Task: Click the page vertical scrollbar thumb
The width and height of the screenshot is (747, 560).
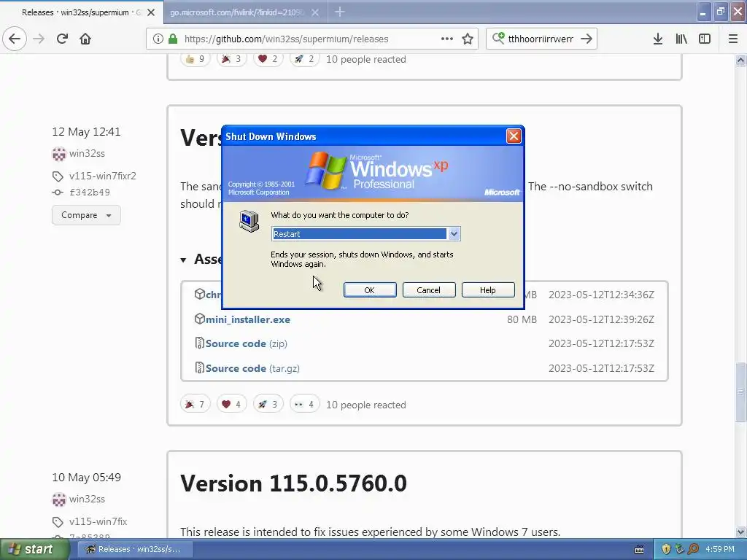Action: click(x=740, y=392)
